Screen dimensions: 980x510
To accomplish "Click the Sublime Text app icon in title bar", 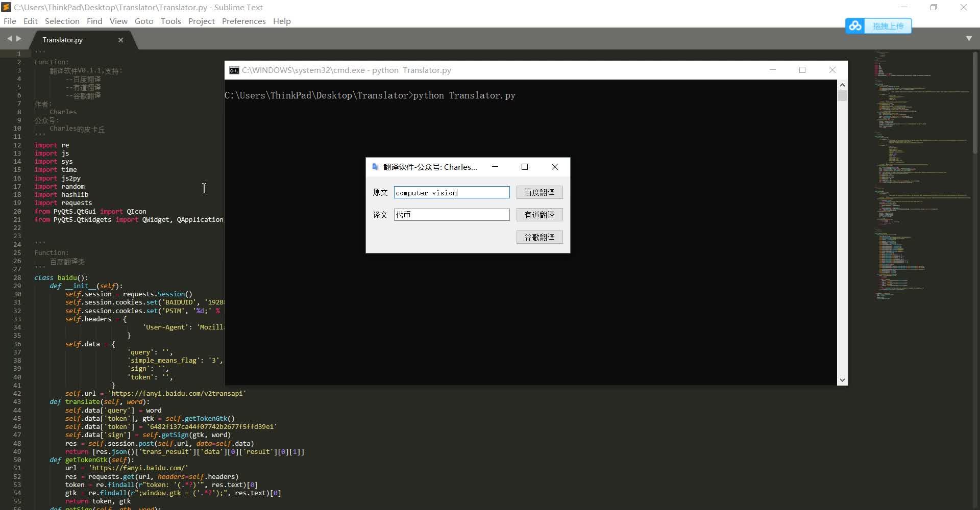I will coord(6,7).
